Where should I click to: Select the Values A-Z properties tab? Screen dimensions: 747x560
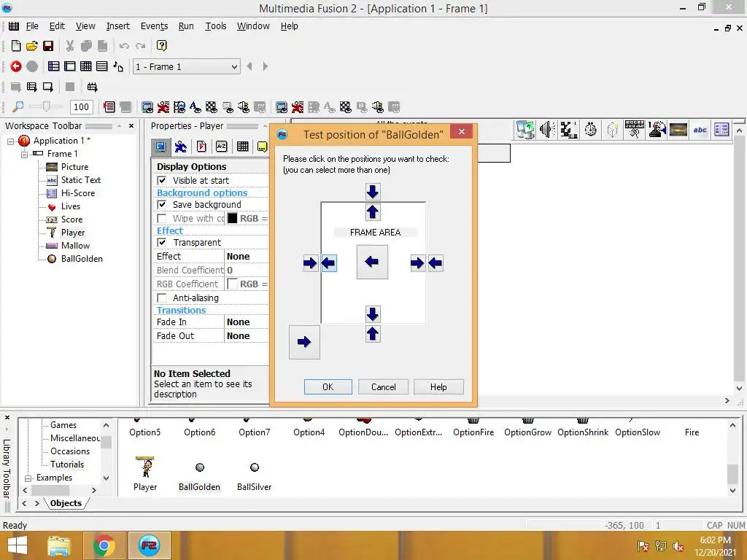click(222, 147)
